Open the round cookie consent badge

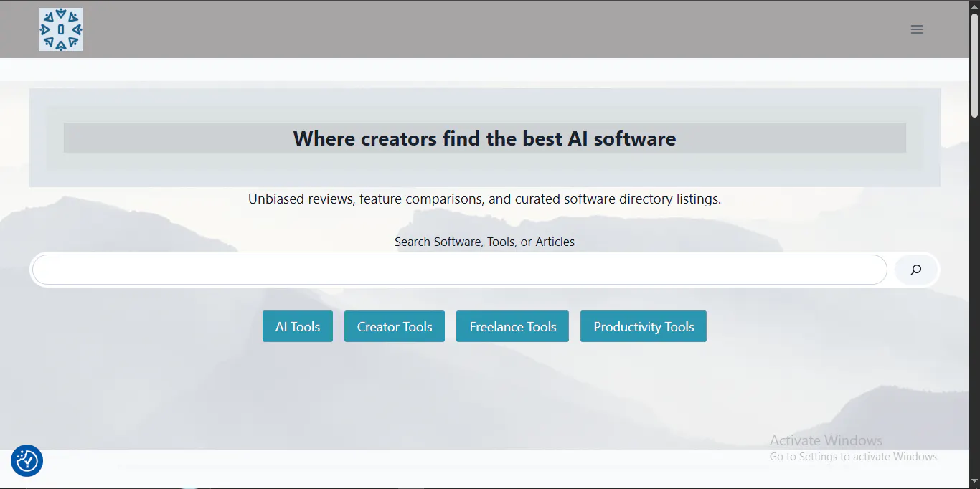click(27, 460)
